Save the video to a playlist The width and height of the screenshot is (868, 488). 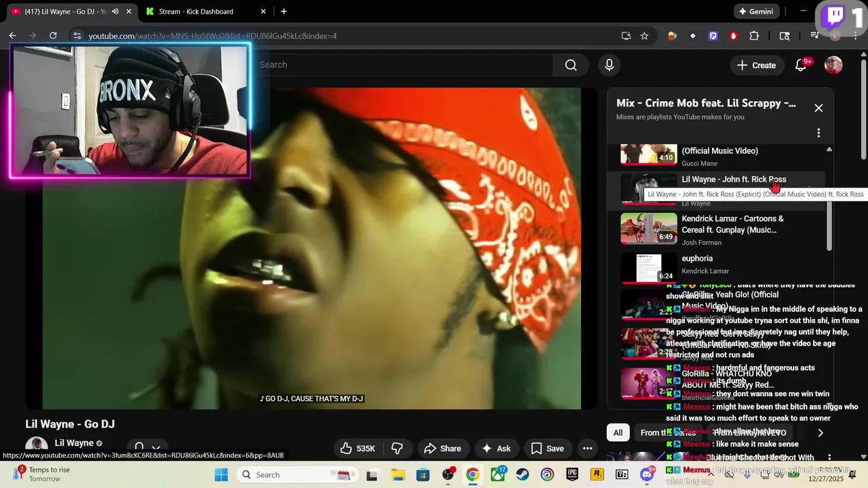pyautogui.click(x=547, y=448)
